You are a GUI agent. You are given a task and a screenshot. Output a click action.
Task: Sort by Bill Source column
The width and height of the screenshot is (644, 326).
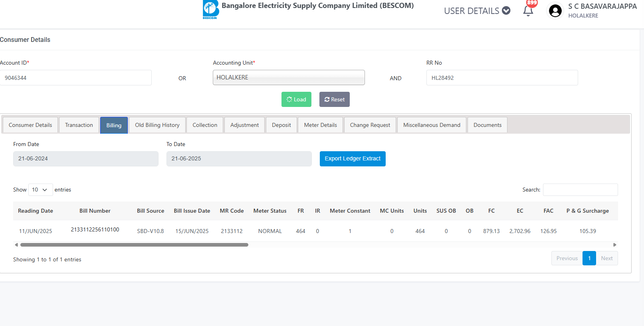click(x=151, y=211)
